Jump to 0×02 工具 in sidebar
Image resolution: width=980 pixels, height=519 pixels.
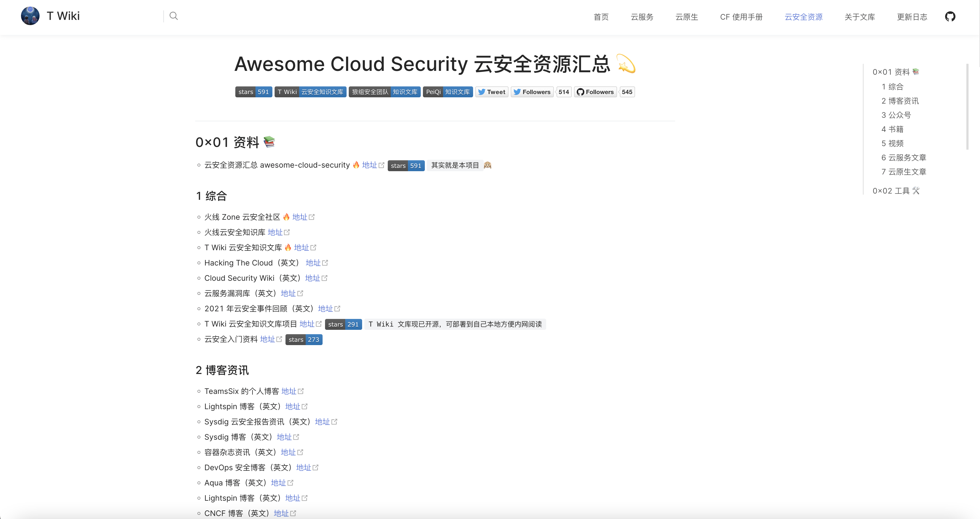click(x=896, y=191)
